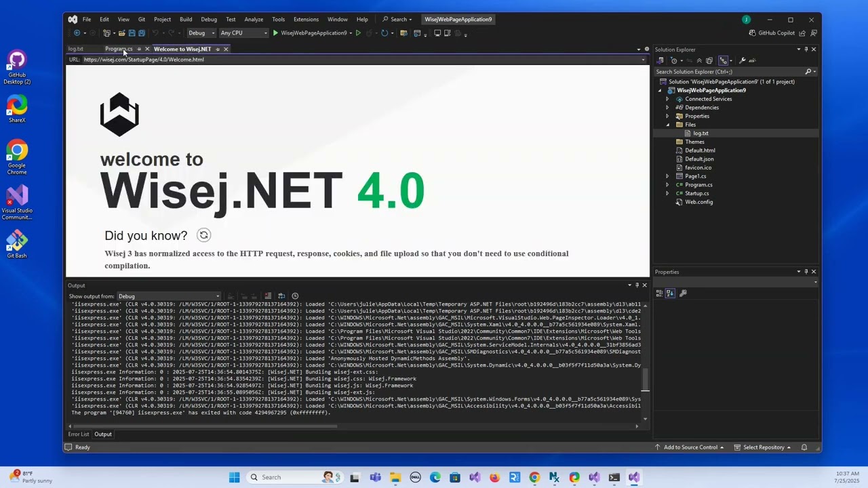868x488 pixels.
Task: Select the Themes folder in Solution Explorer
Action: pos(694,142)
